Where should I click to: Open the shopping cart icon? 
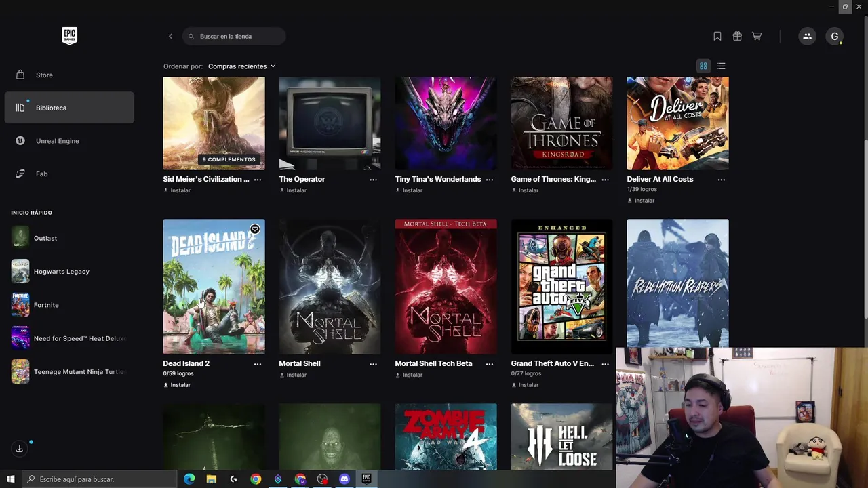tap(757, 36)
